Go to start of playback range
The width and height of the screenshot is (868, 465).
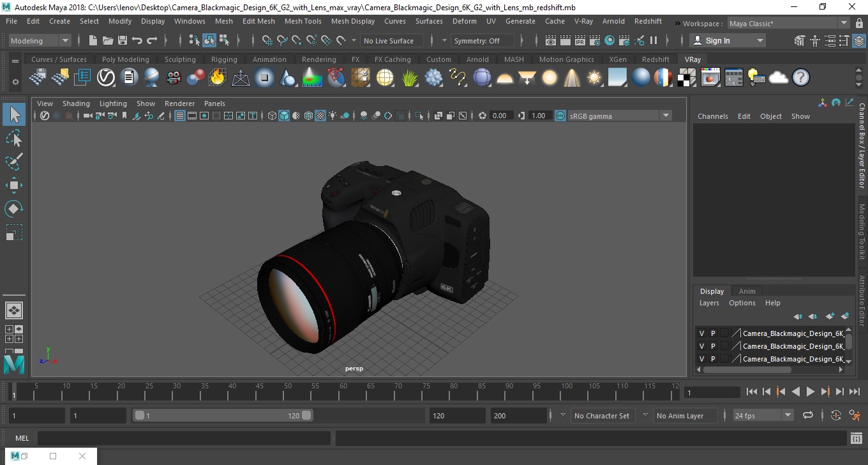(752, 392)
